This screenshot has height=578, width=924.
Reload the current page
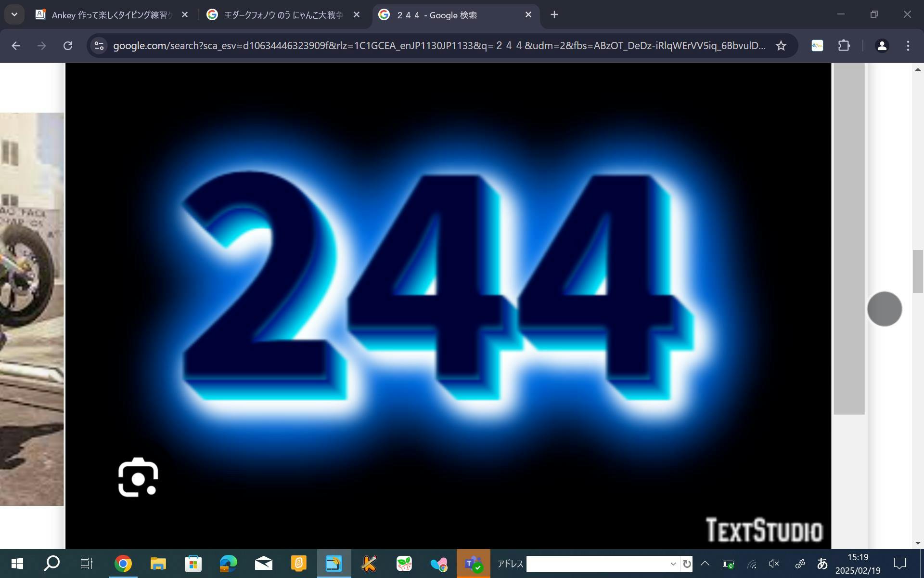(68, 46)
